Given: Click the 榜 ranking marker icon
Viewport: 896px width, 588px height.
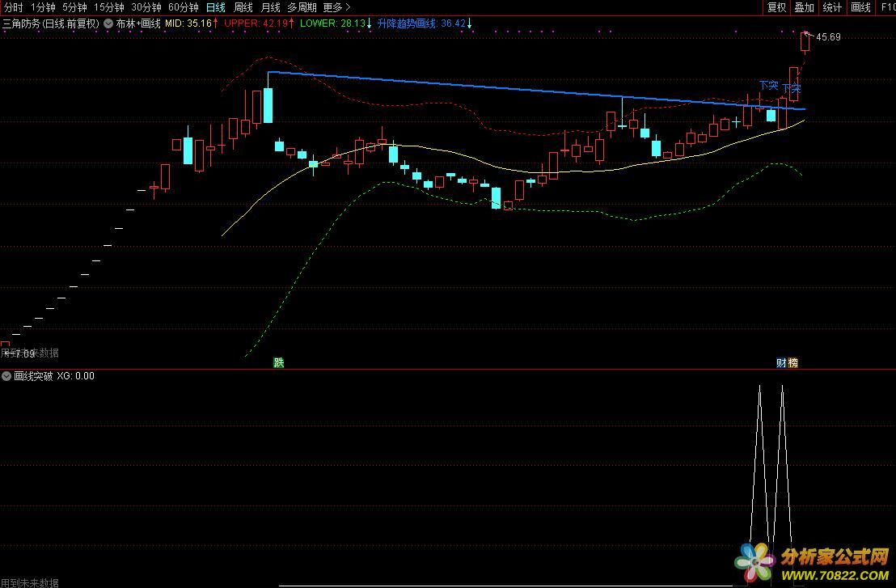Looking at the screenshot, I should tap(792, 362).
